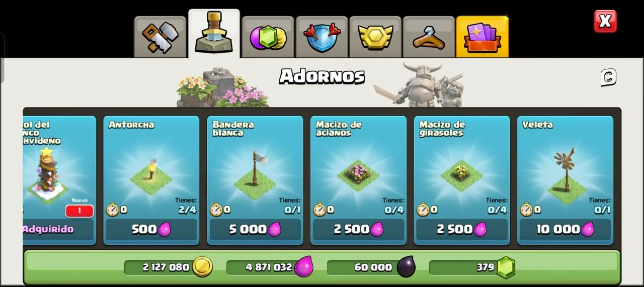
Task: Tap the dark elixir resource counter
Action: 372,267
